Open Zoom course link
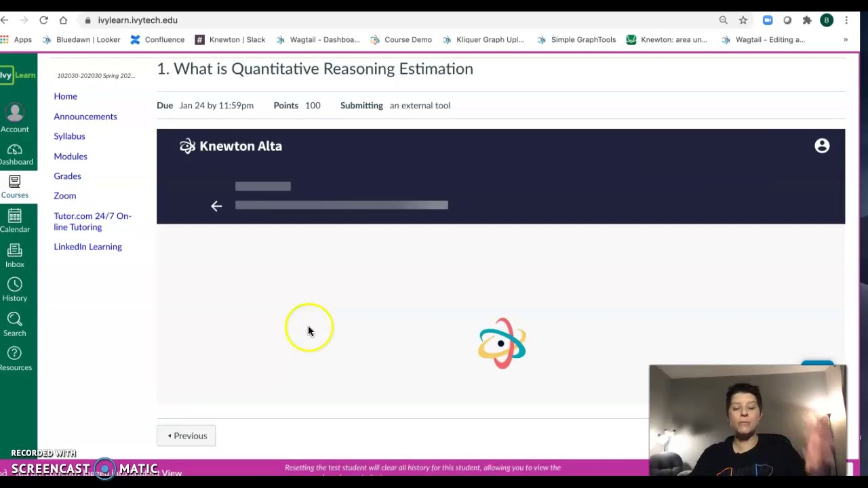 (65, 196)
